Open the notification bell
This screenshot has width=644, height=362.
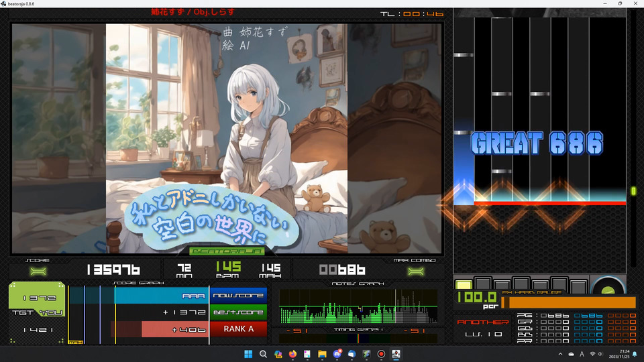(635, 354)
